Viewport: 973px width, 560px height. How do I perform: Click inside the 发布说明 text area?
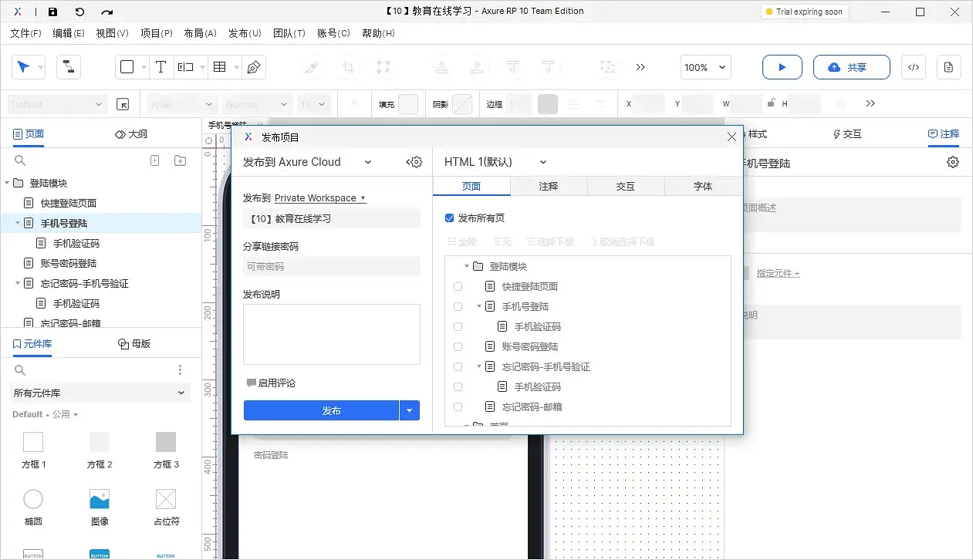click(331, 333)
